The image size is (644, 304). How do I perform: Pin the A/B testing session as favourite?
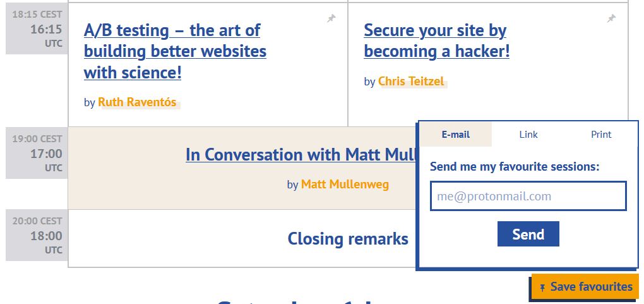[x=331, y=19]
